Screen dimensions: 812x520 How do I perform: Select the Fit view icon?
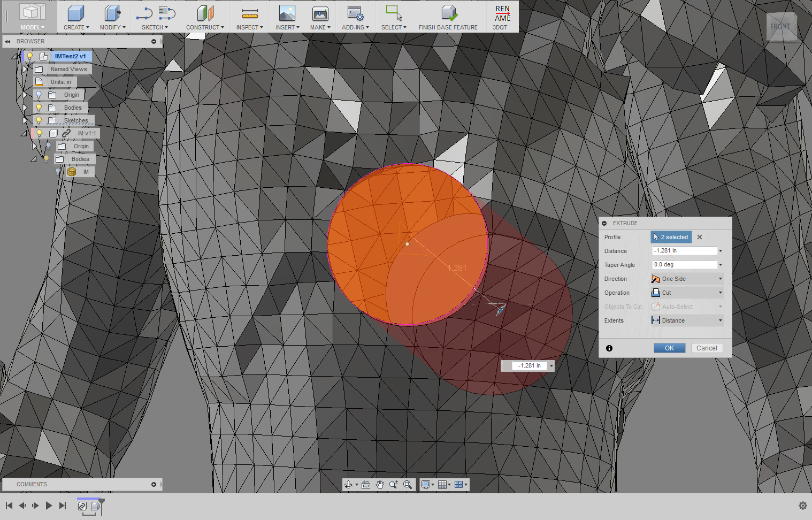click(366, 484)
